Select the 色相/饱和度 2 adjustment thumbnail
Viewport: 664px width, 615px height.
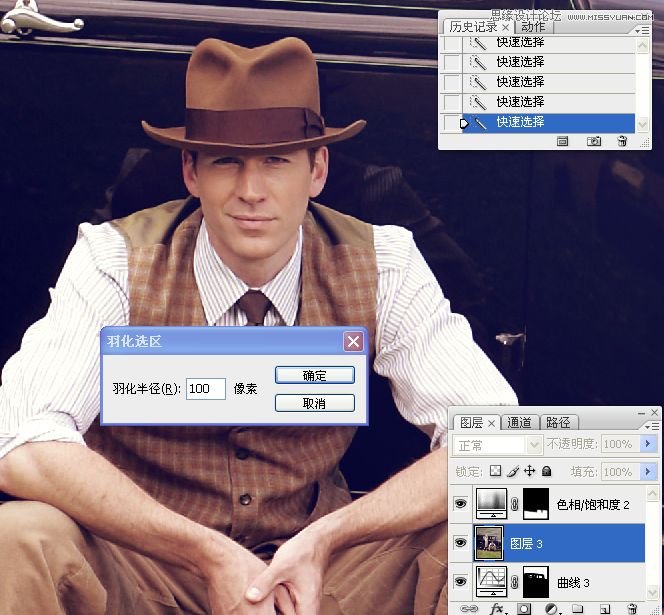click(x=491, y=504)
